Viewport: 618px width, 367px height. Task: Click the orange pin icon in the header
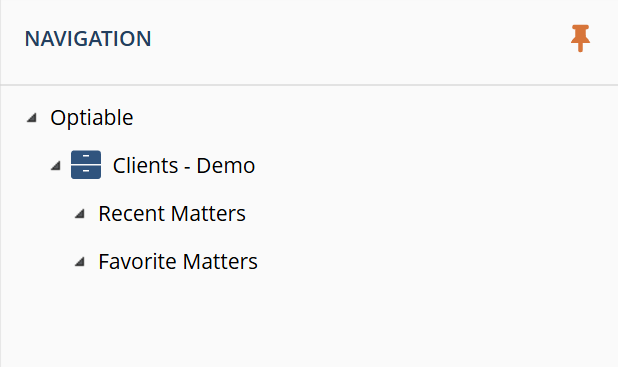580,38
